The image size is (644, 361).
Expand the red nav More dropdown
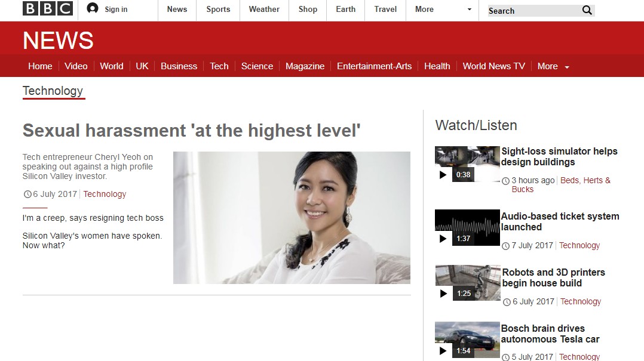click(567, 67)
